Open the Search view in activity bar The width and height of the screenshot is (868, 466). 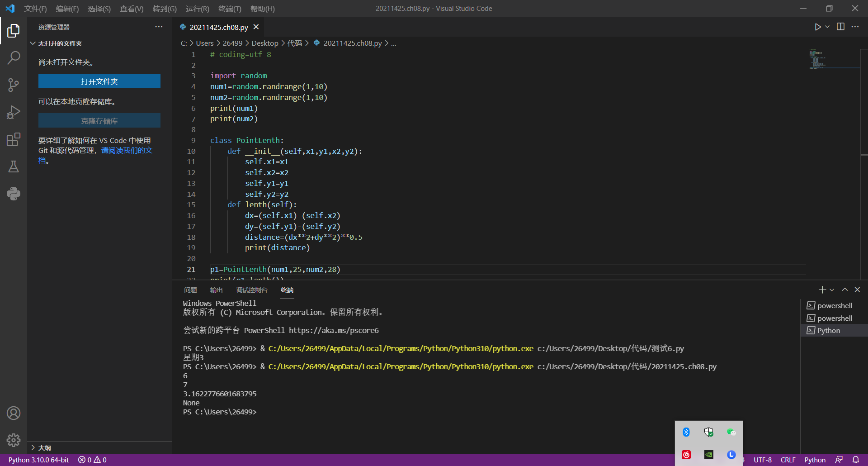[14, 57]
